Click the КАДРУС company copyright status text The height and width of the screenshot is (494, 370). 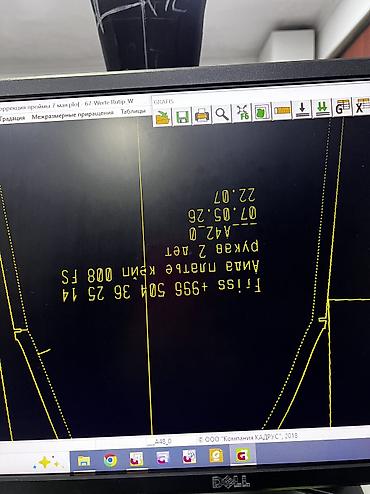point(248,438)
